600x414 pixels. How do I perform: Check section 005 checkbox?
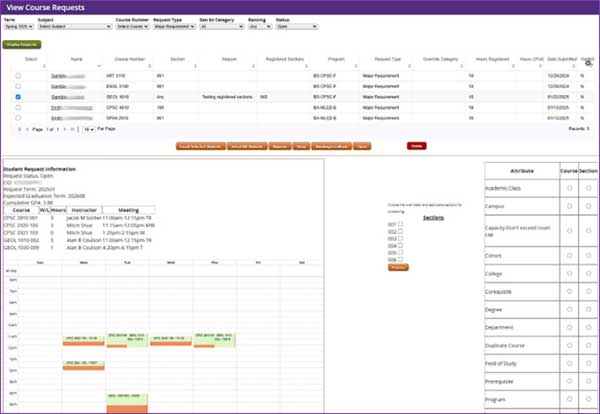[x=400, y=253]
